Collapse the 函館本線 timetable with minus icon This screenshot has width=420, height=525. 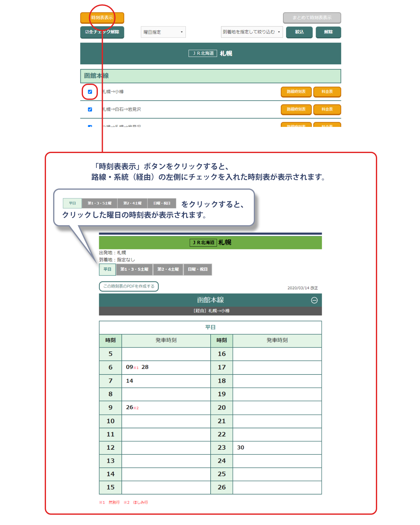tap(314, 300)
